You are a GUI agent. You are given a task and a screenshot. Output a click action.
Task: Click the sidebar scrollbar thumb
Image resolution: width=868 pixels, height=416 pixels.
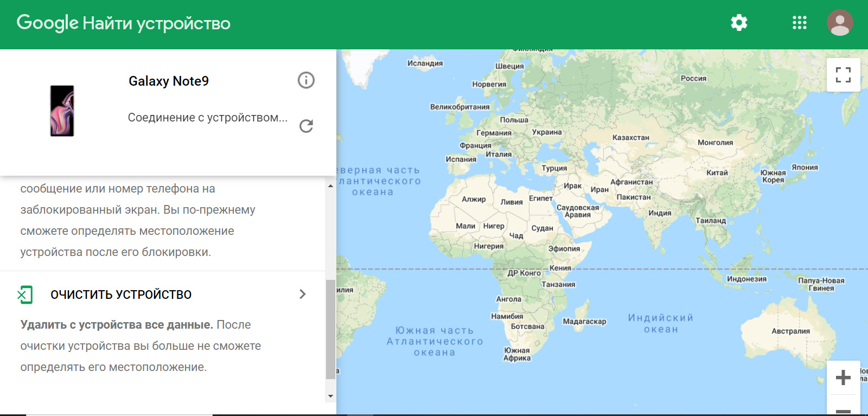(x=330, y=329)
